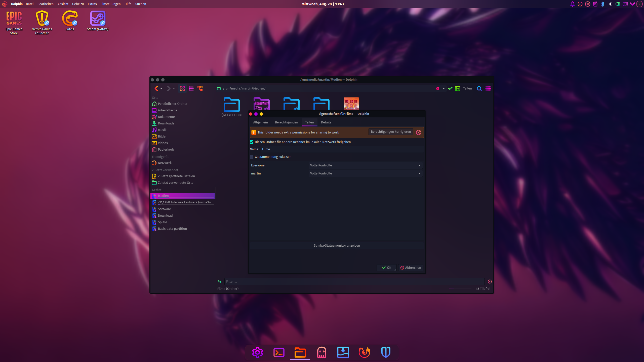The height and width of the screenshot is (362, 644).
Task: Open martin permission dropdown
Action: 366,173
